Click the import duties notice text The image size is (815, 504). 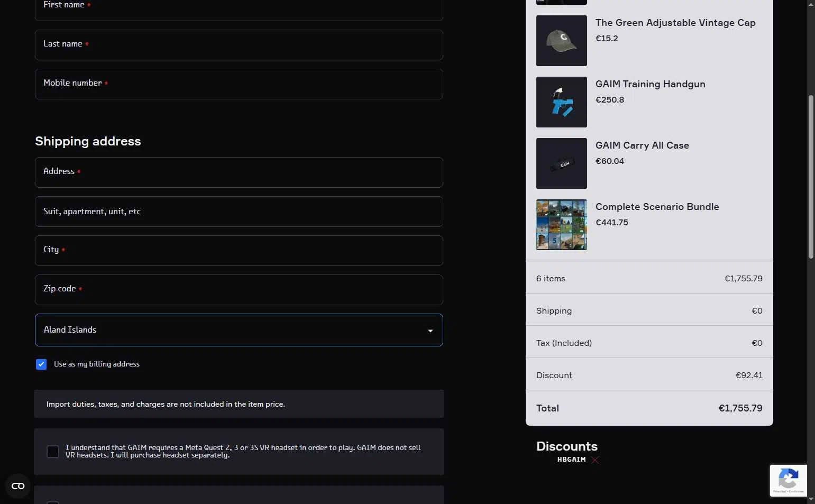coord(166,404)
